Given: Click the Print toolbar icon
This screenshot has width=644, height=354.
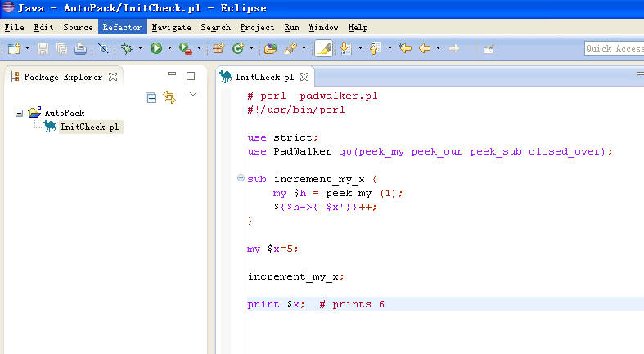Looking at the screenshot, I should pyautogui.click(x=80, y=49).
